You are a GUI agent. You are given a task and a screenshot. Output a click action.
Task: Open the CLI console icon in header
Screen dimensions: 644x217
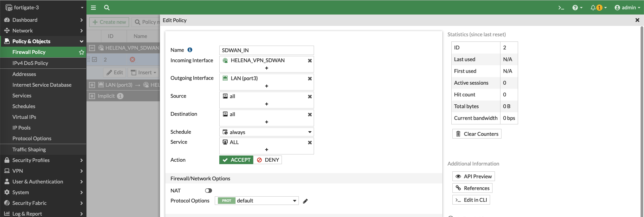pyautogui.click(x=561, y=8)
